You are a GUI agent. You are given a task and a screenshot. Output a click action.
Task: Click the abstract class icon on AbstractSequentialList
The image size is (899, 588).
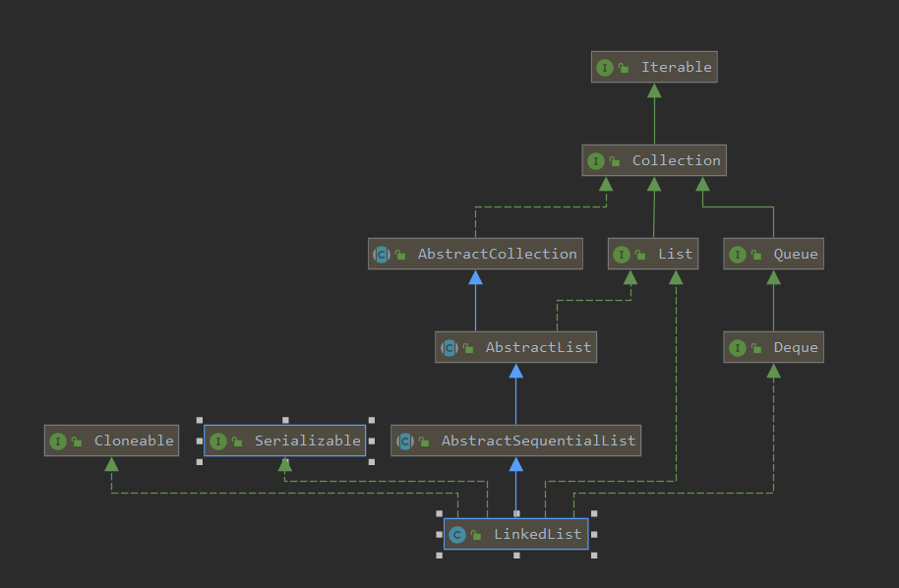405,441
